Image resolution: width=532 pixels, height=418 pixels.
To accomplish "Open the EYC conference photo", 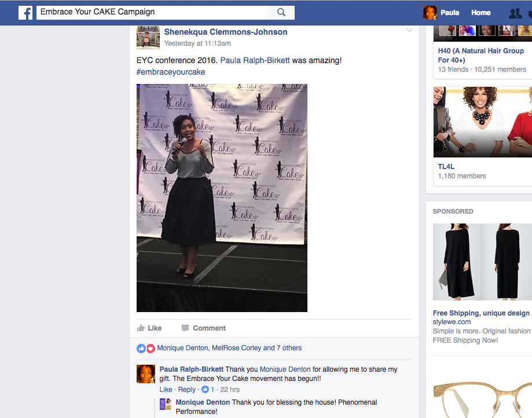I will 222,198.
